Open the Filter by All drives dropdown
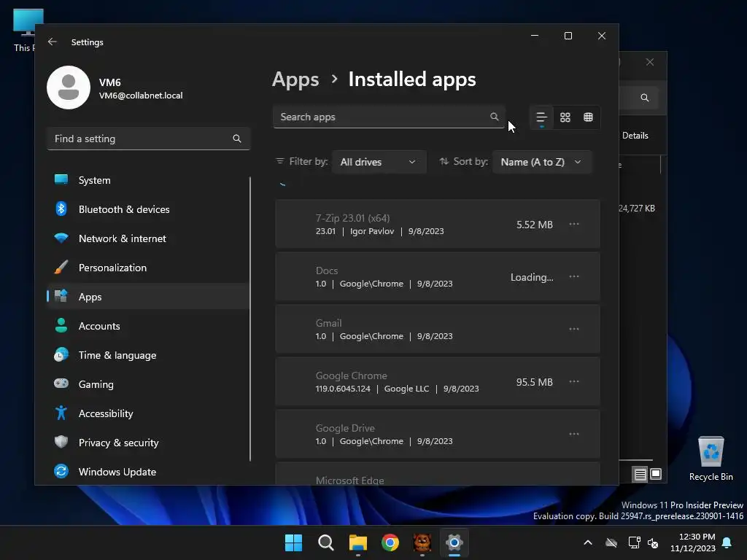Image resolution: width=747 pixels, height=560 pixels. pyautogui.click(x=379, y=162)
